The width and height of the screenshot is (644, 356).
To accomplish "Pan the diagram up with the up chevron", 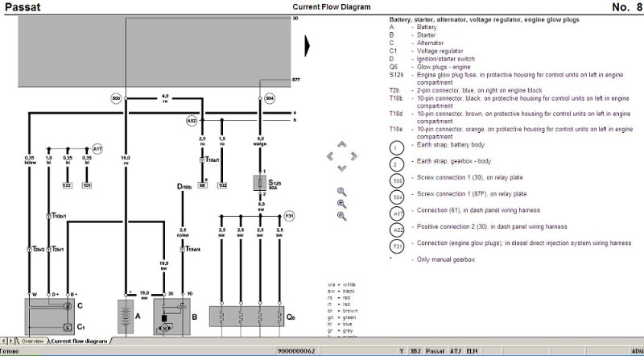I will click(341, 144).
